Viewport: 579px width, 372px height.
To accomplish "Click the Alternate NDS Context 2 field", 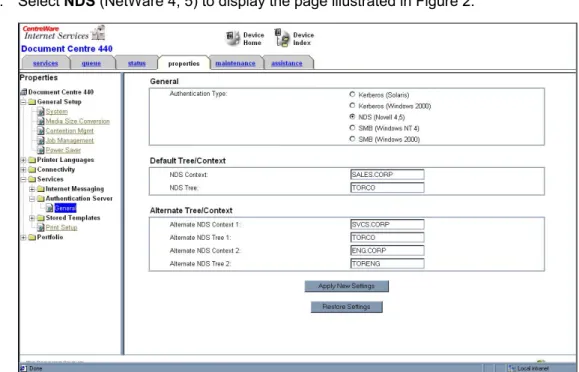I will click(x=387, y=250).
